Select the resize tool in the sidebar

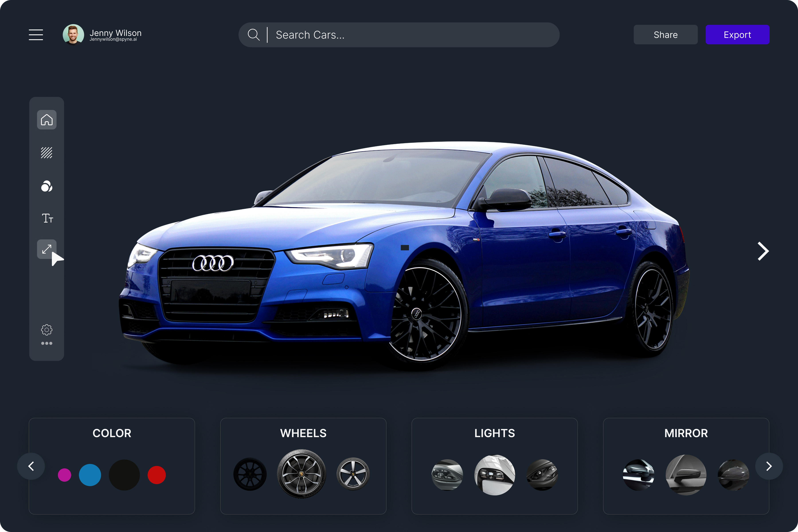coord(47,249)
